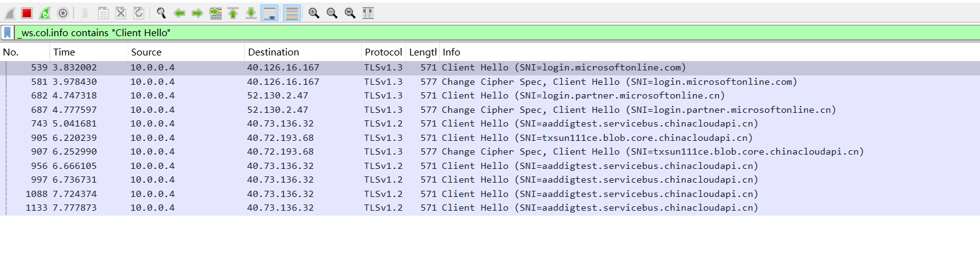The width and height of the screenshot is (980, 278).
Task: Click destination 52.130.2.47 in packet 682
Action: point(277,95)
